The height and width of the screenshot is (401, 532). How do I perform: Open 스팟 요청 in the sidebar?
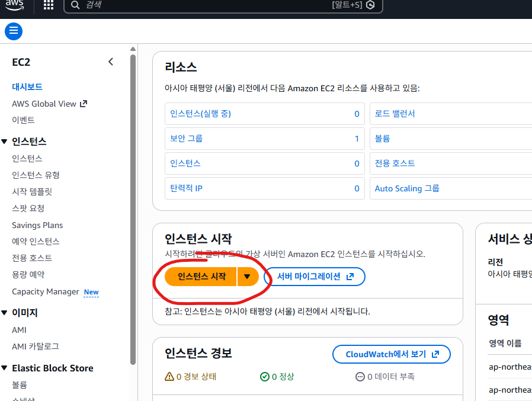(x=28, y=208)
